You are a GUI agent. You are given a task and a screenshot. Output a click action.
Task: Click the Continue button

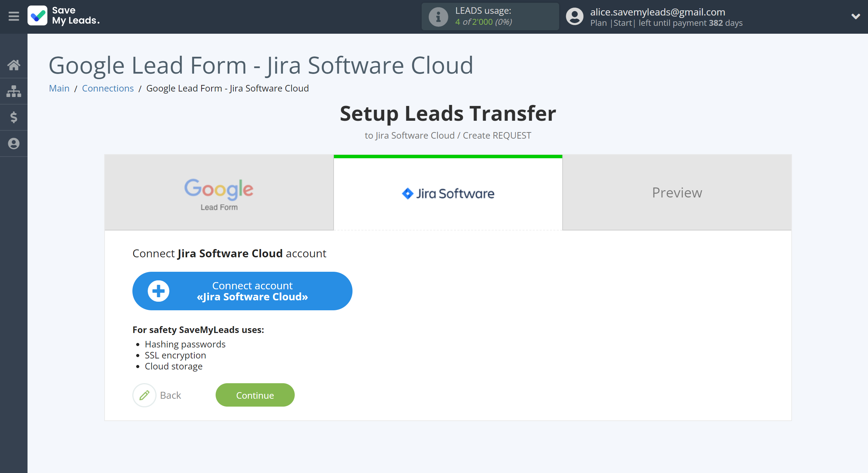[x=254, y=395]
